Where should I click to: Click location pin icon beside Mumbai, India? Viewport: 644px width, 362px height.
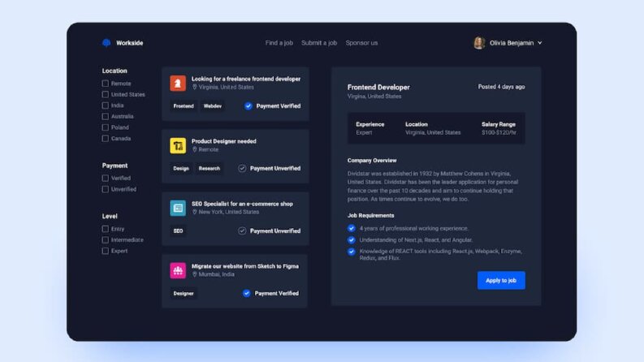tap(195, 274)
